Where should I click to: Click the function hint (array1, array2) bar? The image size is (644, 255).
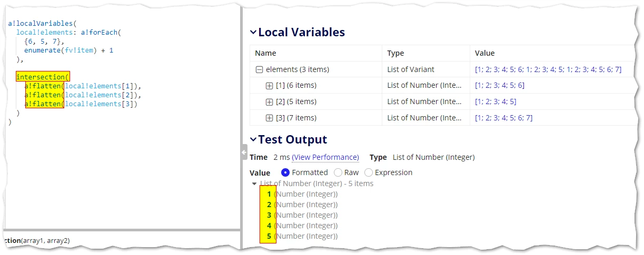38,241
